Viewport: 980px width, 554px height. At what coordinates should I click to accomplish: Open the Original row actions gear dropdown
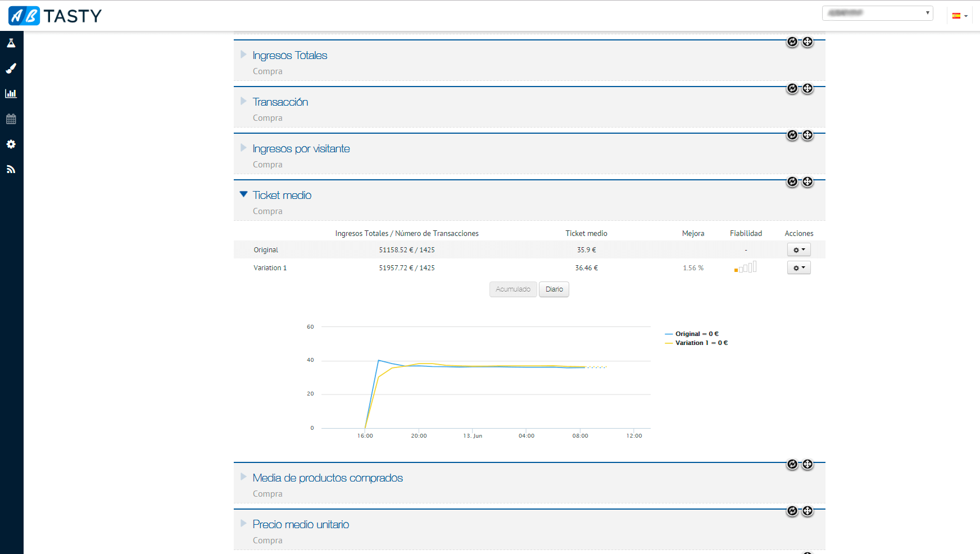click(x=798, y=249)
